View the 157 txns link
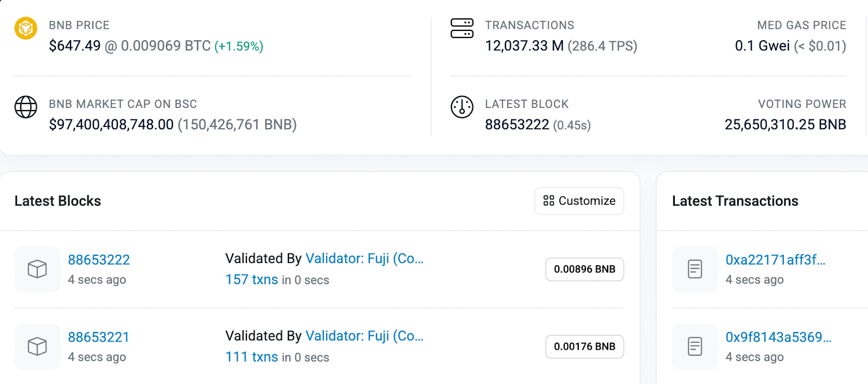This screenshot has height=384, width=868. 252,280
